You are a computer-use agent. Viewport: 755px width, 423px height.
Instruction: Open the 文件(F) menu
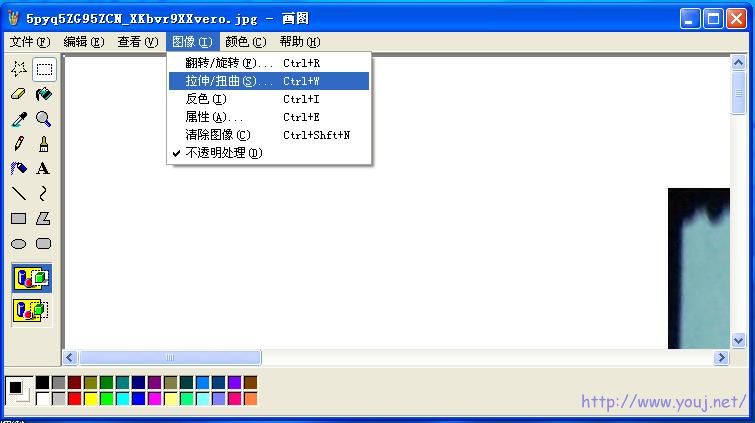pyautogui.click(x=29, y=42)
